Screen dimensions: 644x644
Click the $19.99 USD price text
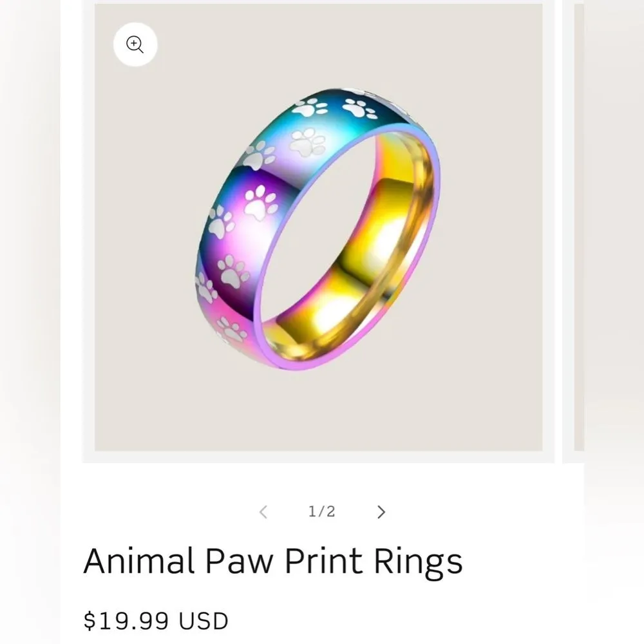[x=155, y=620]
